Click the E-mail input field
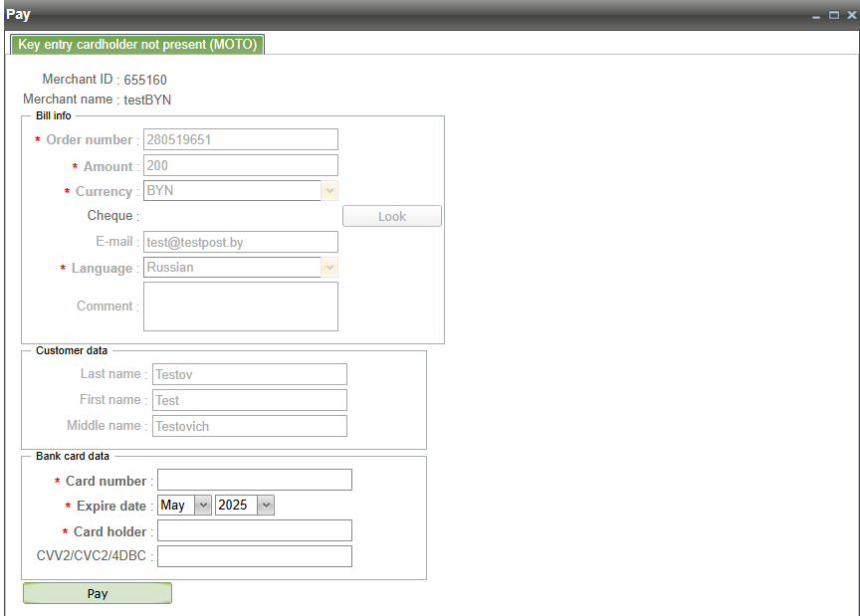This screenshot has height=616, width=860. (x=241, y=242)
